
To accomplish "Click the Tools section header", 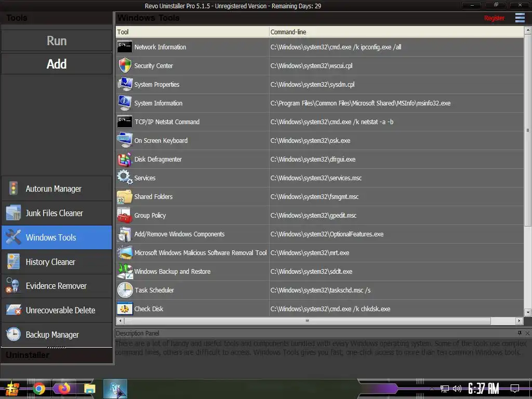I will (x=57, y=18).
